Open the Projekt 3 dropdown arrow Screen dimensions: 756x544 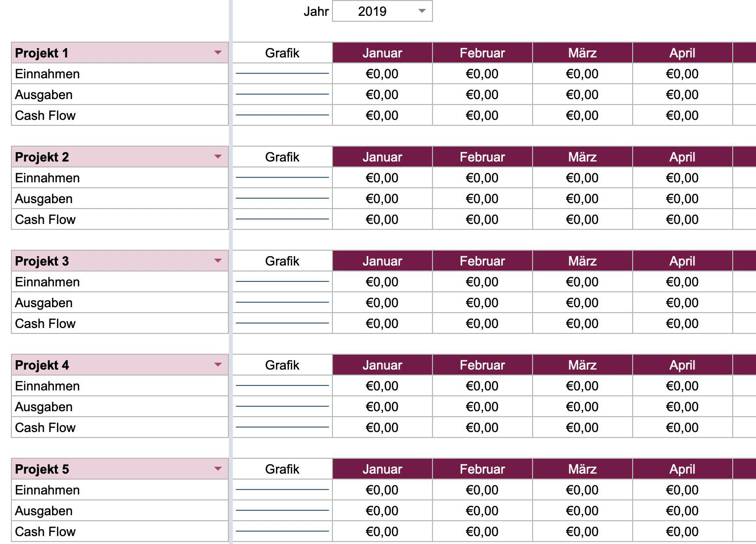[217, 261]
